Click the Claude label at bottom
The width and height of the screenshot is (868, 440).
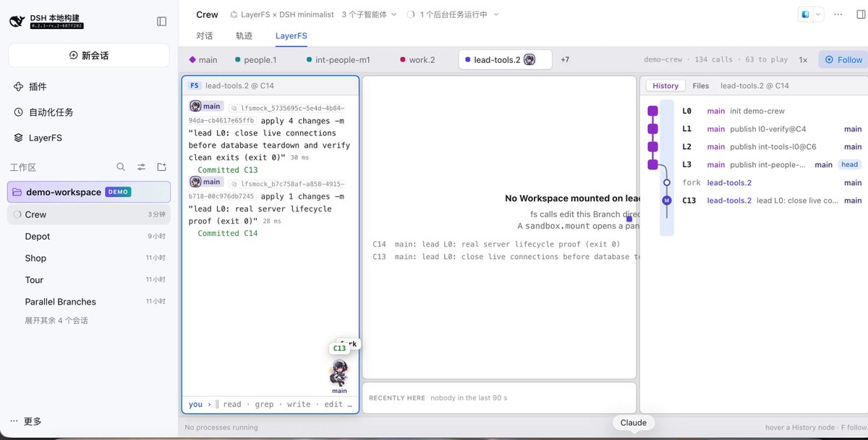[634, 423]
